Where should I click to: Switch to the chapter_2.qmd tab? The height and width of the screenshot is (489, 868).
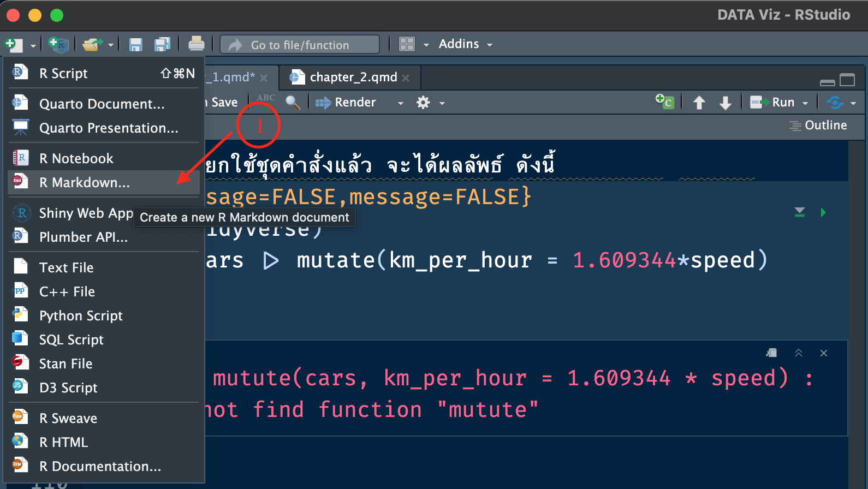[x=353, y=77]
